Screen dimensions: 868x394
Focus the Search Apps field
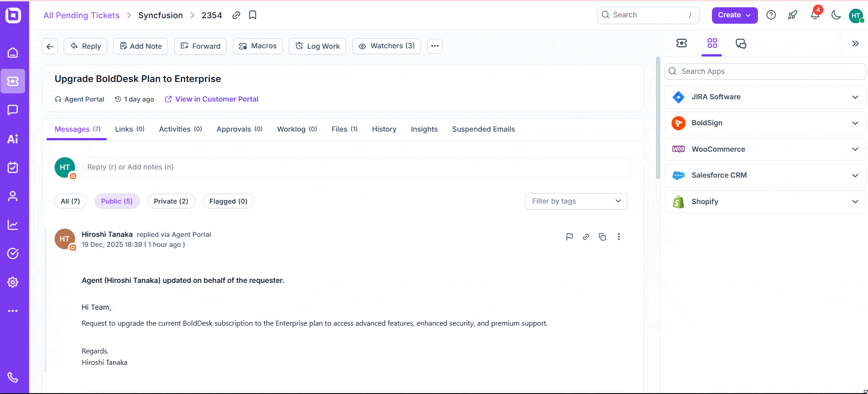pos(765,72)
